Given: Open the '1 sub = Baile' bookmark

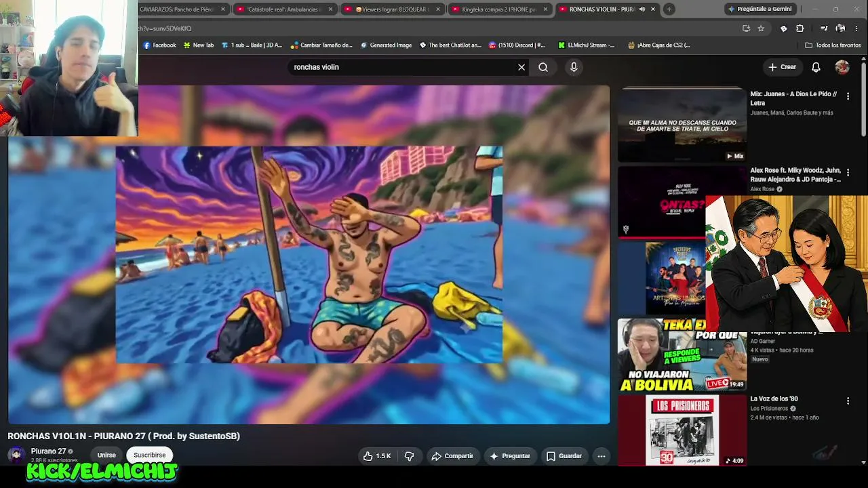Looking at the screenshot, I should point(252,45).
